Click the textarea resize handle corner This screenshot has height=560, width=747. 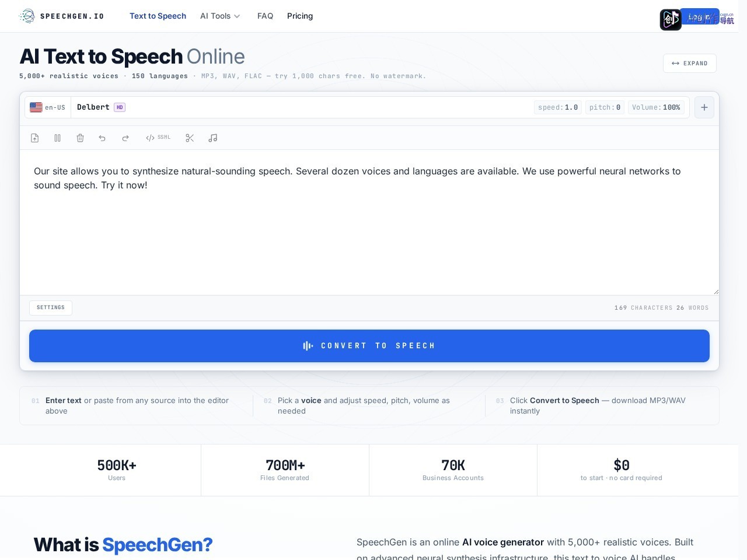pyautogui.click(x=715, y=291)
